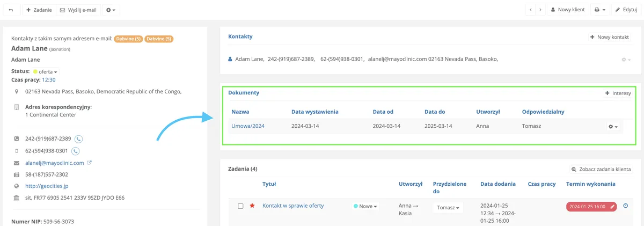Click the back arrow button
The height and width of the screenshot is (226, 644).
click(x=11, y=10)
